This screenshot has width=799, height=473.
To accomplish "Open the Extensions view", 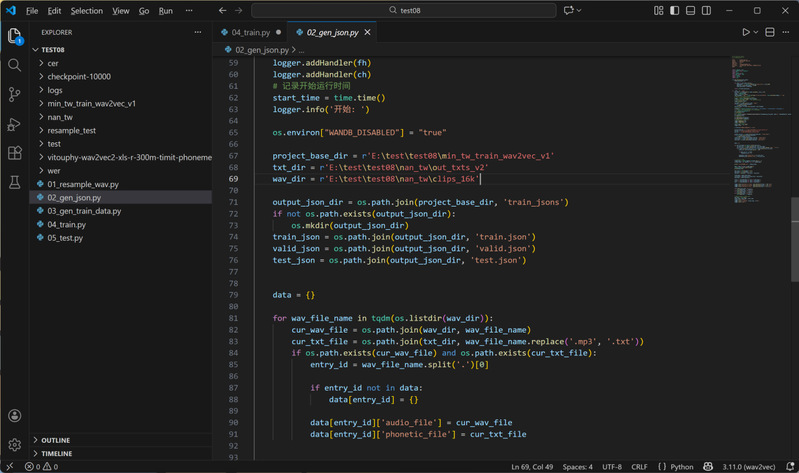I will [14, 153].
